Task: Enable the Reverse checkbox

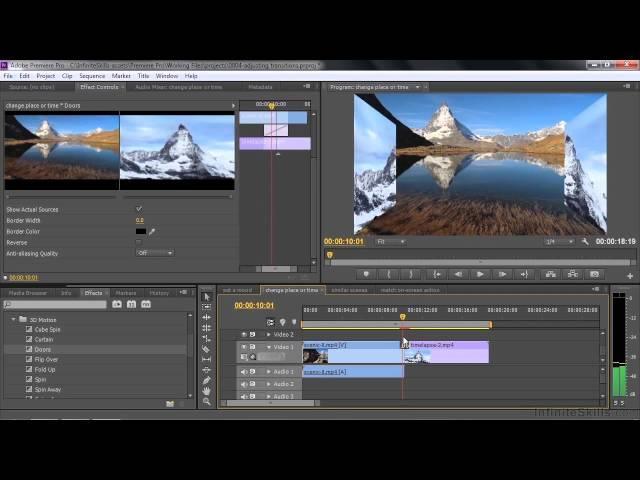Action: [139, 242]
